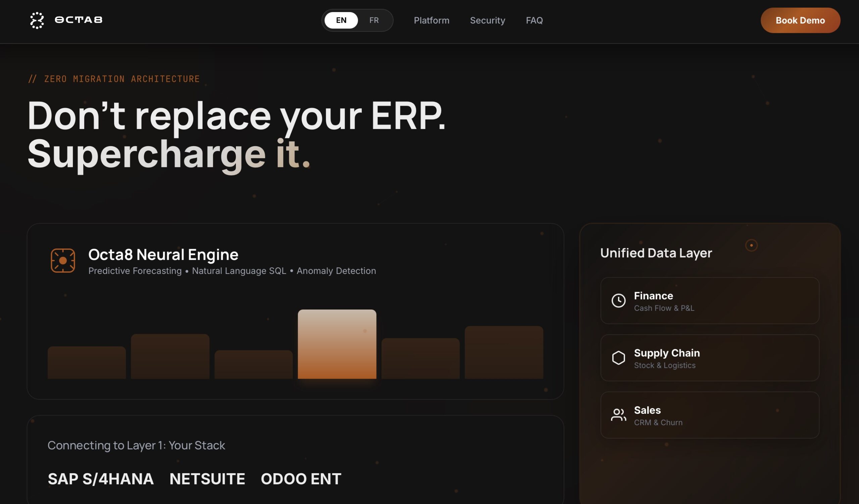Click the NETSUITE connector label

point(207,479)
